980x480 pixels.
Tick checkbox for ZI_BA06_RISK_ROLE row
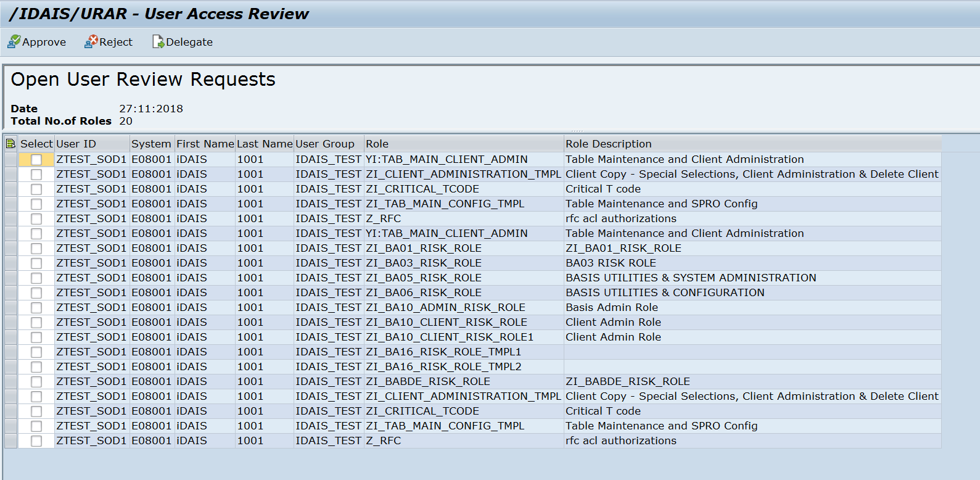pos(36,293)
